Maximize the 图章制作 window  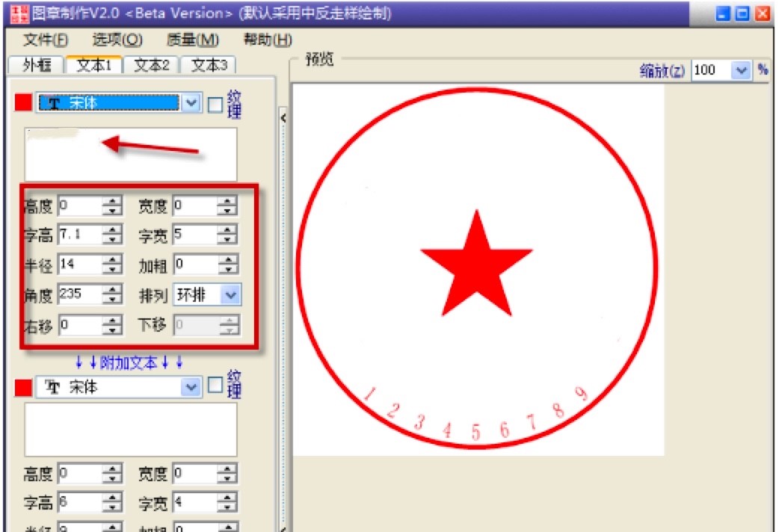pos(742,13)
